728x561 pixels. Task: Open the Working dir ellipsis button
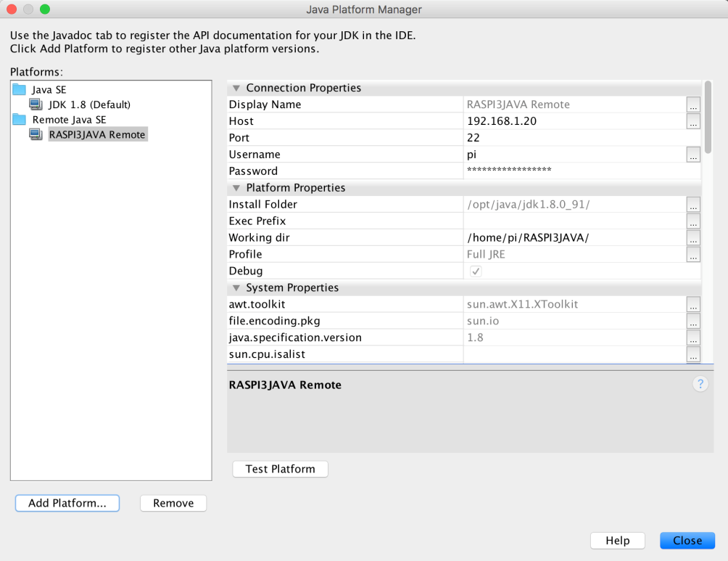click(693, 237)
